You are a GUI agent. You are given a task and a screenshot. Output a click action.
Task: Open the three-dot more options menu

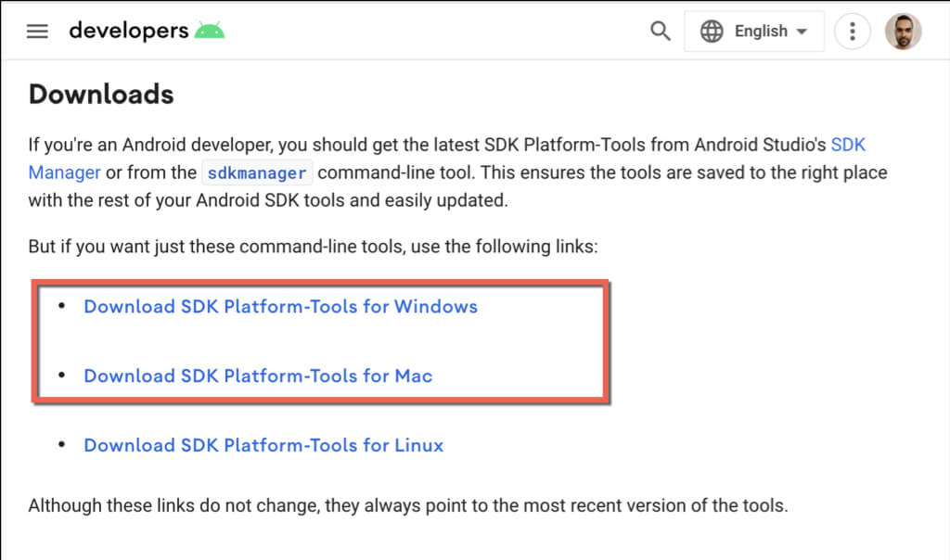852,32
